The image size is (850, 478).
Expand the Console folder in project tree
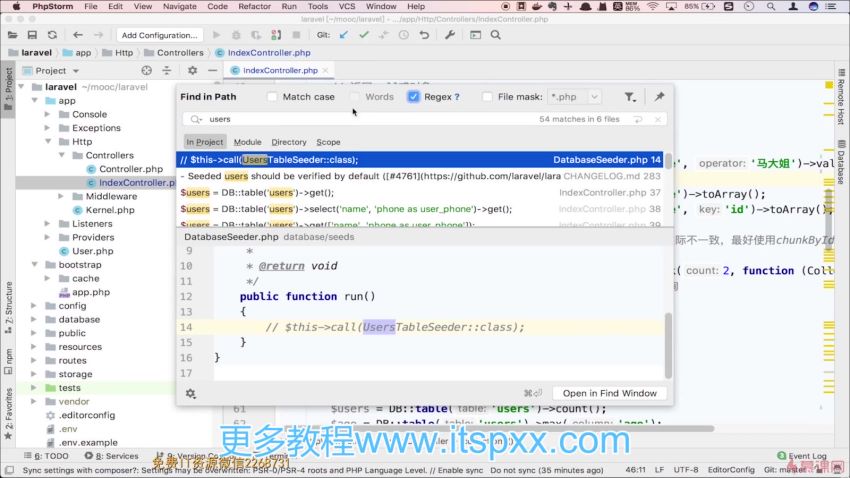coord(48,115)
